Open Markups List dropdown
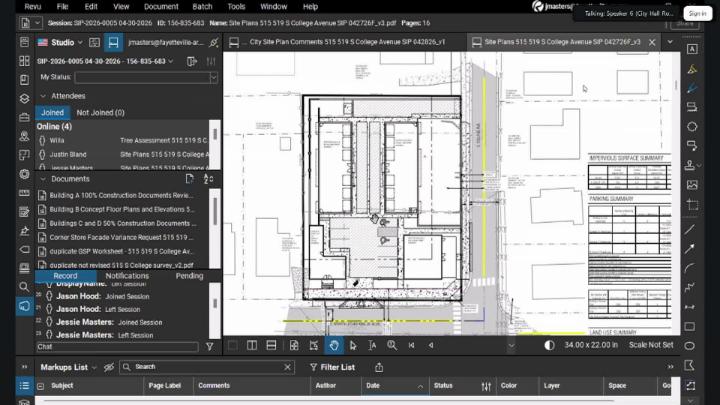720x405 pixels. click(x=68, y=367)
